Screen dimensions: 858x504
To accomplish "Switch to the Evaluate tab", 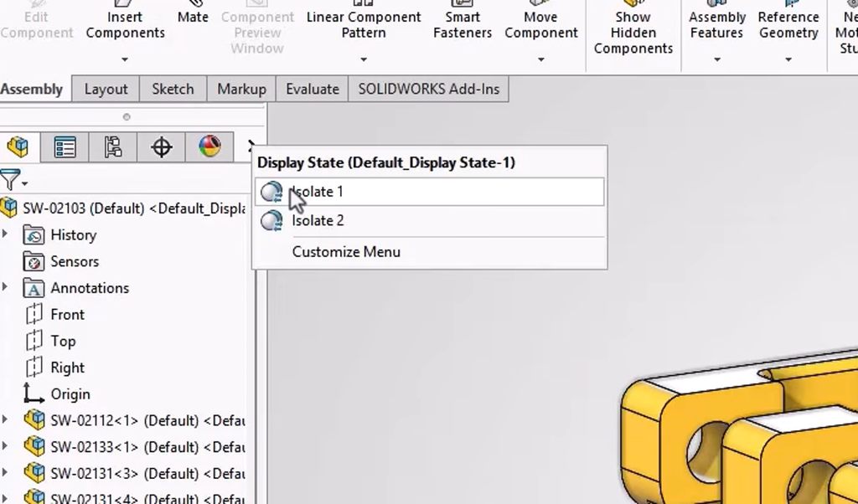I will (x=313, y=89).
